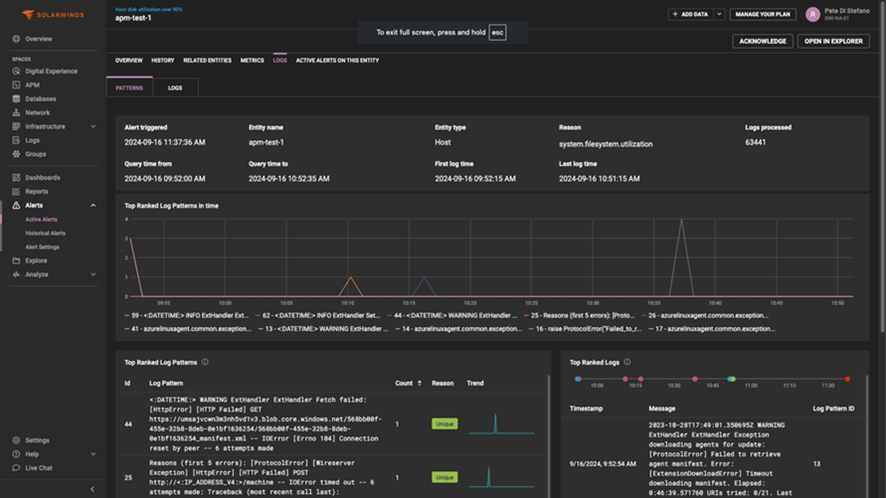Viewport: 886px width, 498px height.
Task: Expand the Infrastructure menu chevron
Action: pos(94,127)
